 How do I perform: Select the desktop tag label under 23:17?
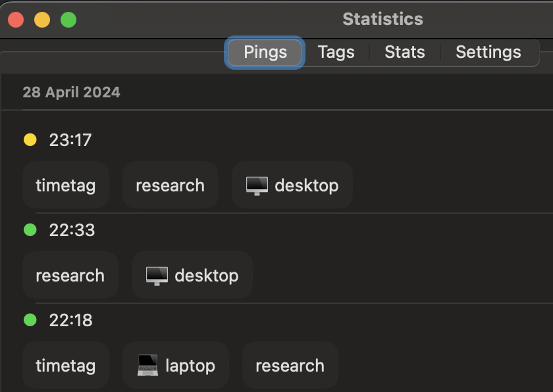[307, 185]
